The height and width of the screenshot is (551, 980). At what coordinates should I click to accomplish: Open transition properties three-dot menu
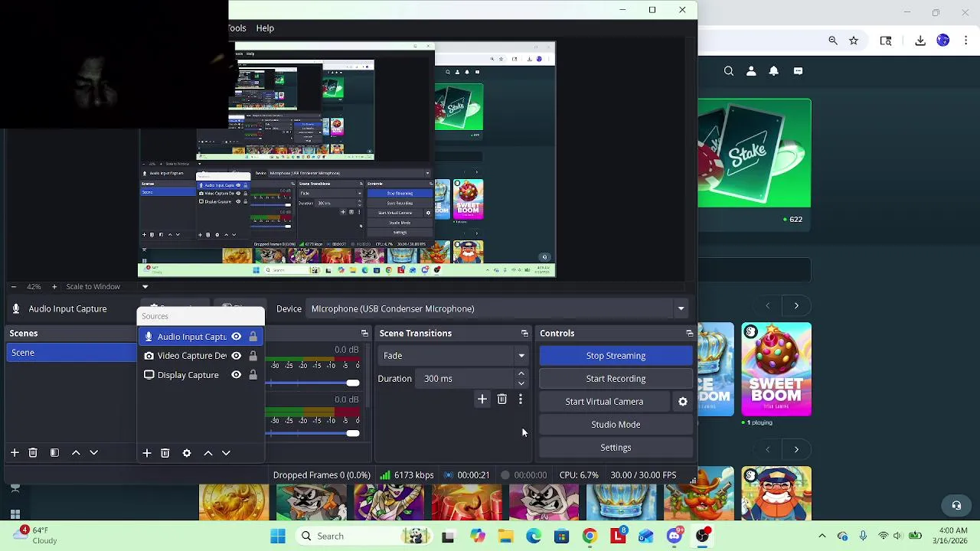coord(521,399)
